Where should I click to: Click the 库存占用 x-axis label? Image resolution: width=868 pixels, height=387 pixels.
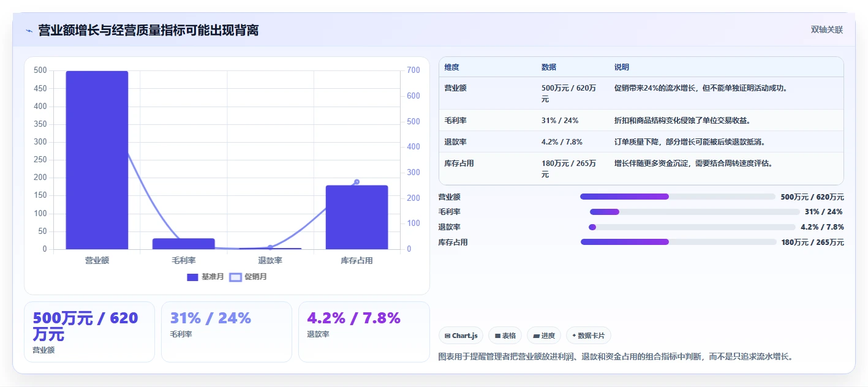tap(357, 261)
